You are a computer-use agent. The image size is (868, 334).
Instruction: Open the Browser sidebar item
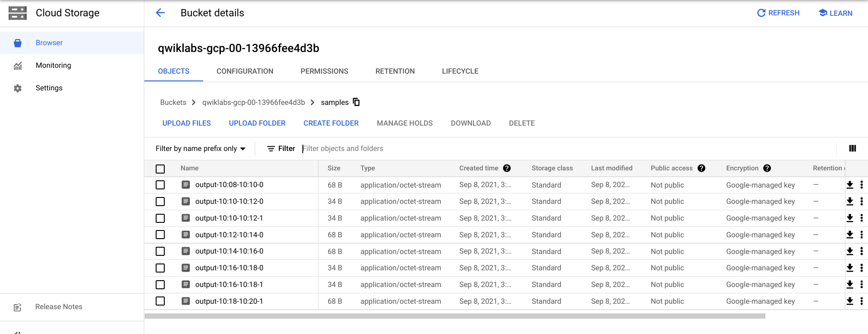click(x=72, y=43)
